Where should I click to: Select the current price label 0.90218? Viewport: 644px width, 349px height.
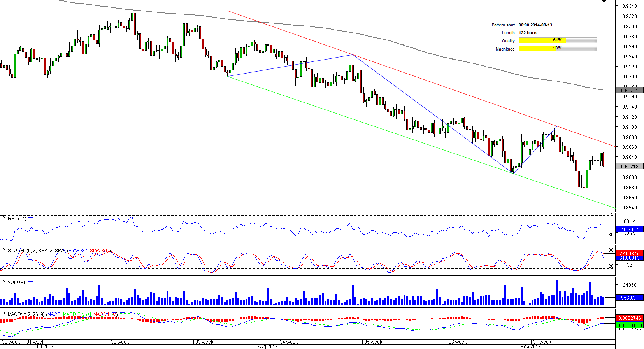click(629, 166)
